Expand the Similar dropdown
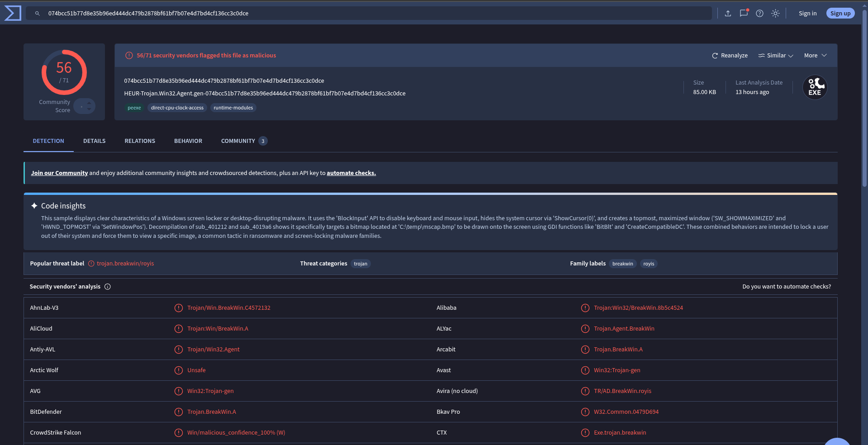Screen dimensions: 868x445 pos(776,56)
